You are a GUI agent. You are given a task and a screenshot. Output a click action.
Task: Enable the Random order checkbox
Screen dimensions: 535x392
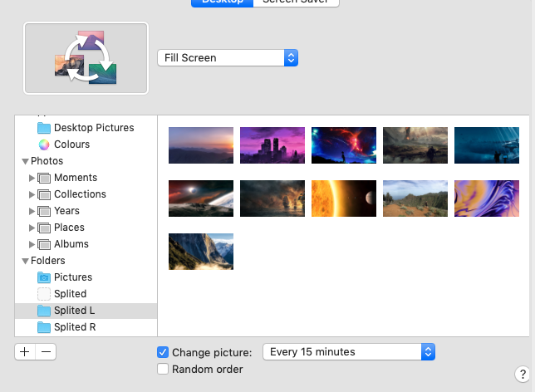163,369
